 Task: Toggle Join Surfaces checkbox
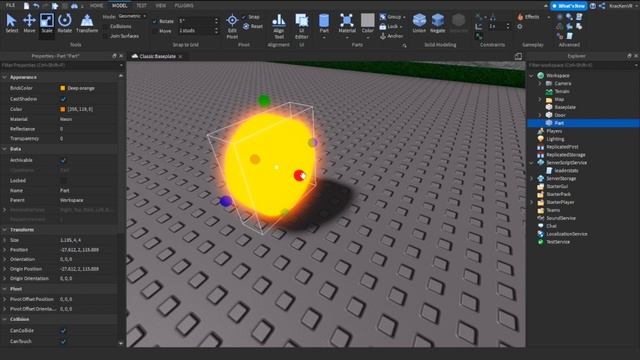[106, 36]
